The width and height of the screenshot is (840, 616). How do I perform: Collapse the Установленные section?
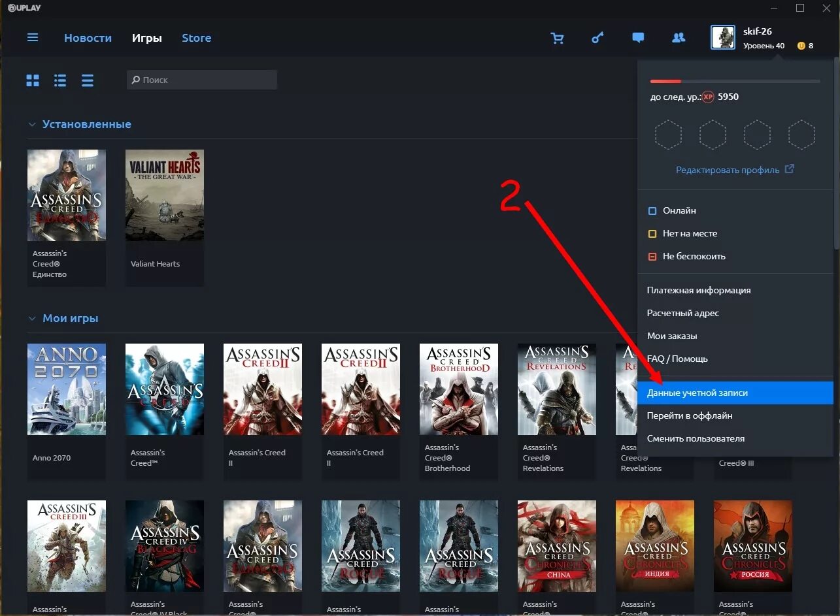(32, 124)
